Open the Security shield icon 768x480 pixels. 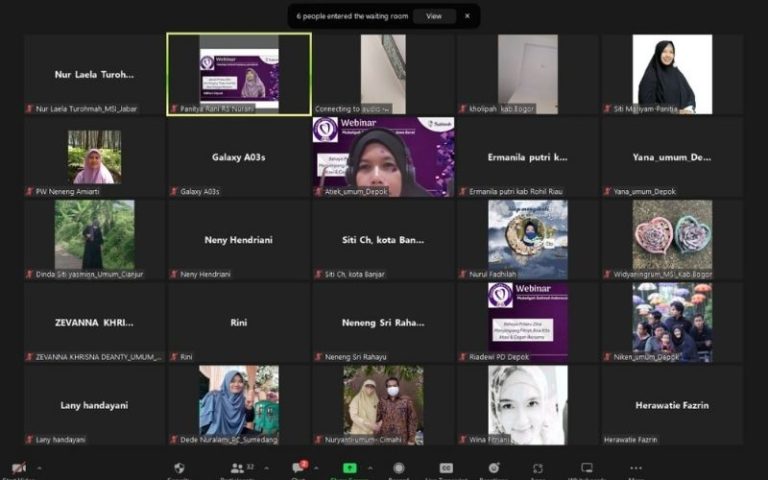point(179,468)
